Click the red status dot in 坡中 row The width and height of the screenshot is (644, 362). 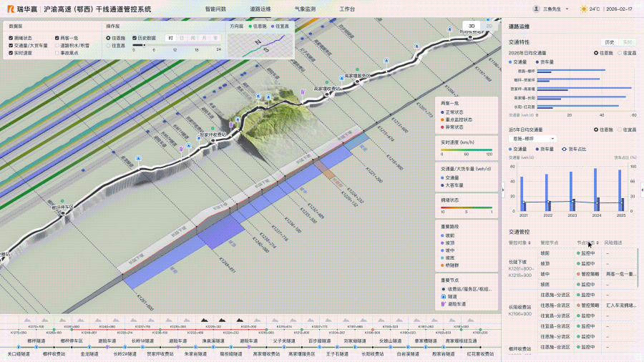coord(578,274)
